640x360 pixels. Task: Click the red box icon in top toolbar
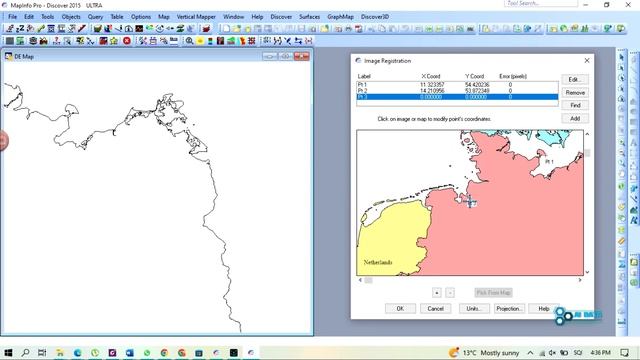206,29
